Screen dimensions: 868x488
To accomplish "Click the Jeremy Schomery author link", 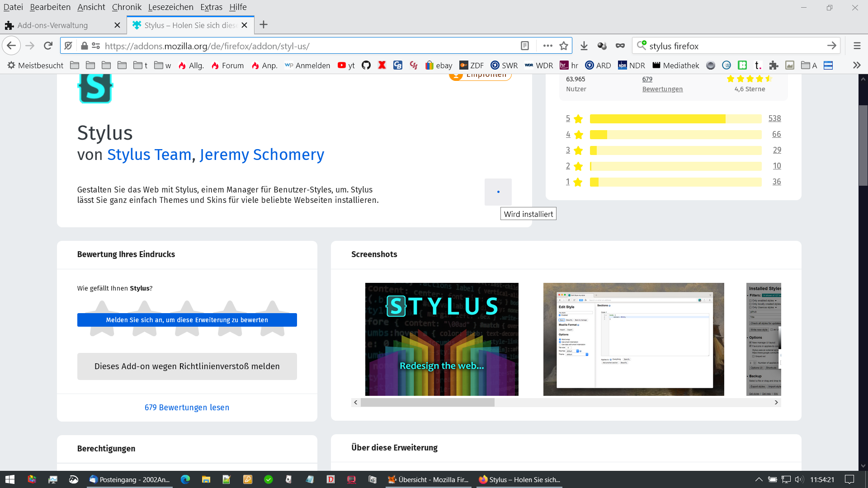I will click(x=262, y=155).
